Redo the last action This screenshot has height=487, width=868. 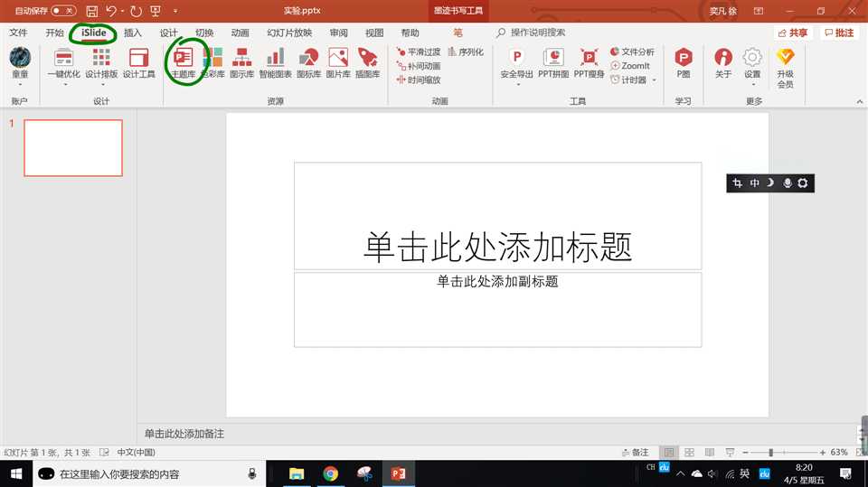click(x=136, y=11)
